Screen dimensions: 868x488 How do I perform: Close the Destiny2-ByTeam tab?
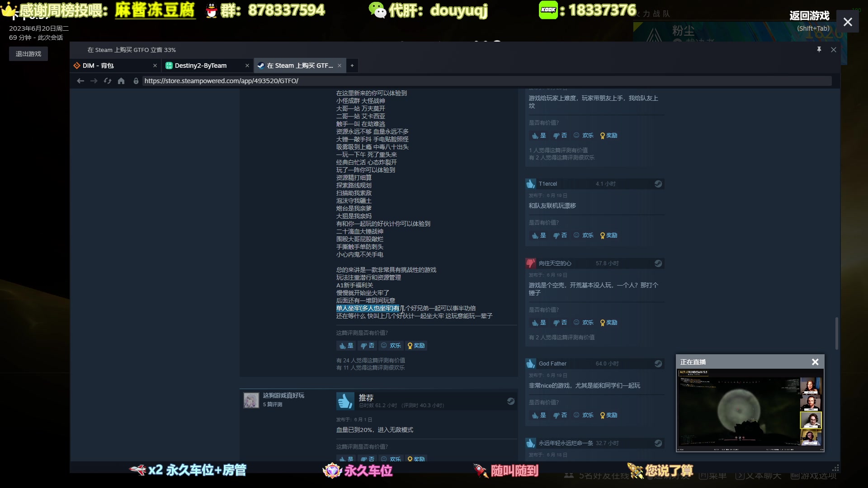click(x=247, y=66)
